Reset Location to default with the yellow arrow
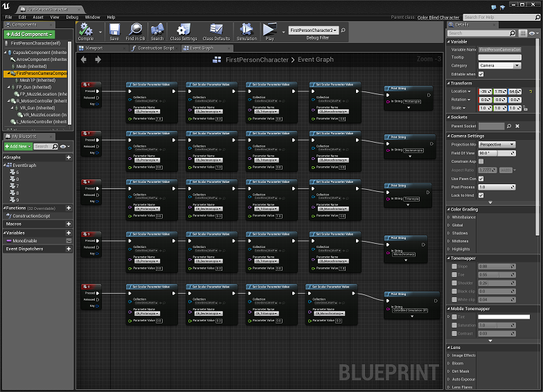This screenshot has width=543, height=392. pyautogui.click(x=531, y=91)
